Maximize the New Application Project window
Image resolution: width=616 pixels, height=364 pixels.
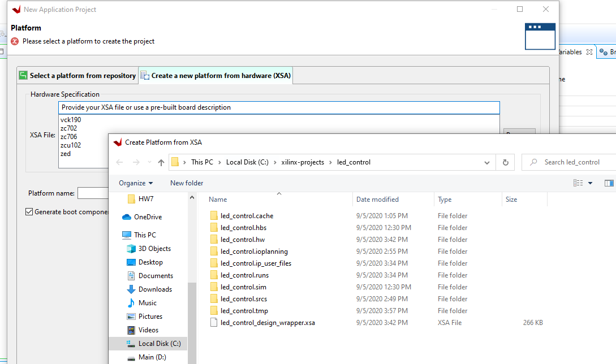(520, 9)
